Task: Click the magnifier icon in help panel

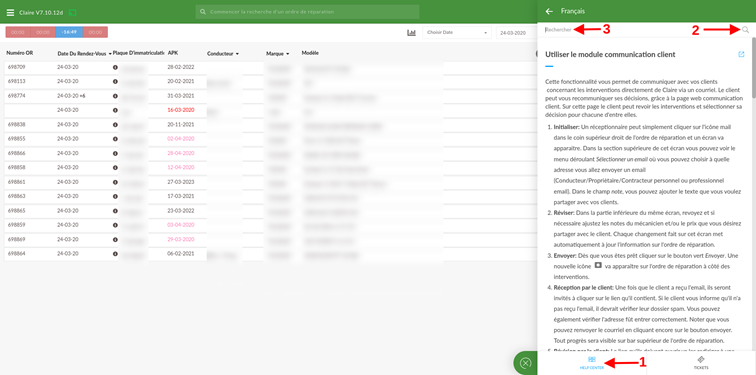Action: [x=745, y=30]
